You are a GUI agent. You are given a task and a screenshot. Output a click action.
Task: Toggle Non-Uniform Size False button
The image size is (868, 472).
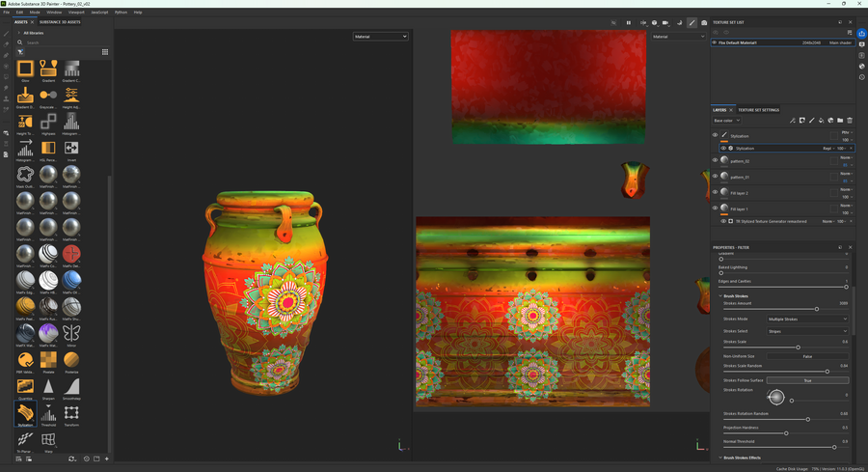click(x=807, y=356)
